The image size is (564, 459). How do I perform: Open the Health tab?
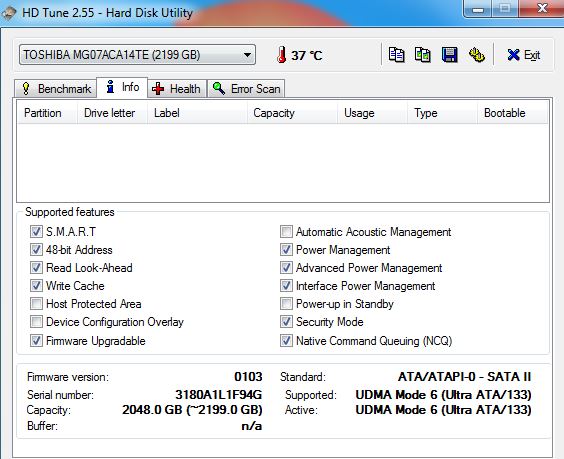click(177, 88)
